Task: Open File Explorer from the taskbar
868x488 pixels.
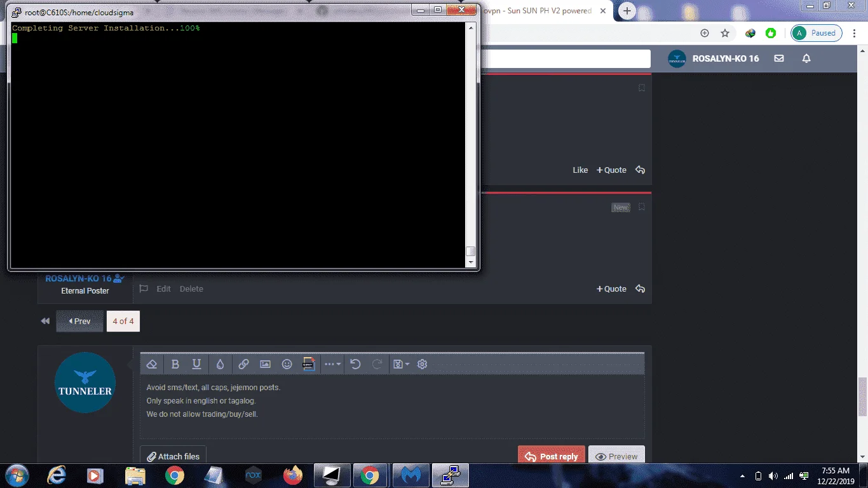Action: tap(135, 475)
